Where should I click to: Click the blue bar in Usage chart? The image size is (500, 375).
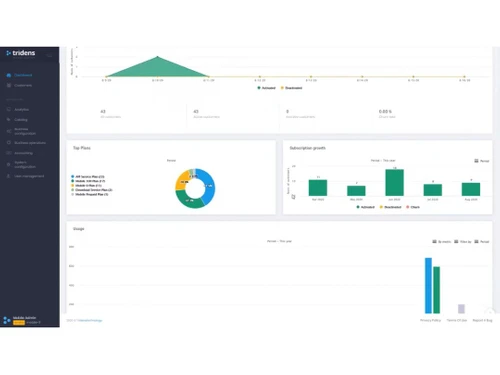[x=428, y=286]
